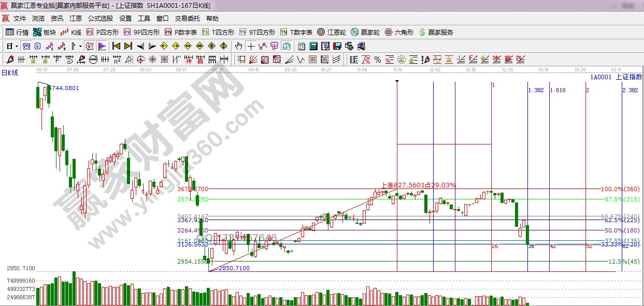
Task: Click the 1.618 Fibonacci time line label
Action: pyautogui.click(x=558, y=90)
